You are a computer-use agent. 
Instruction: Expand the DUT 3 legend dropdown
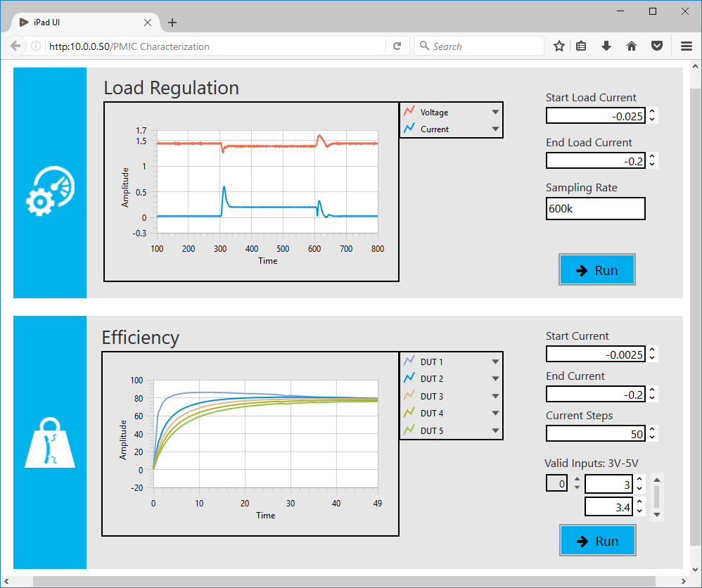point(495,396)
